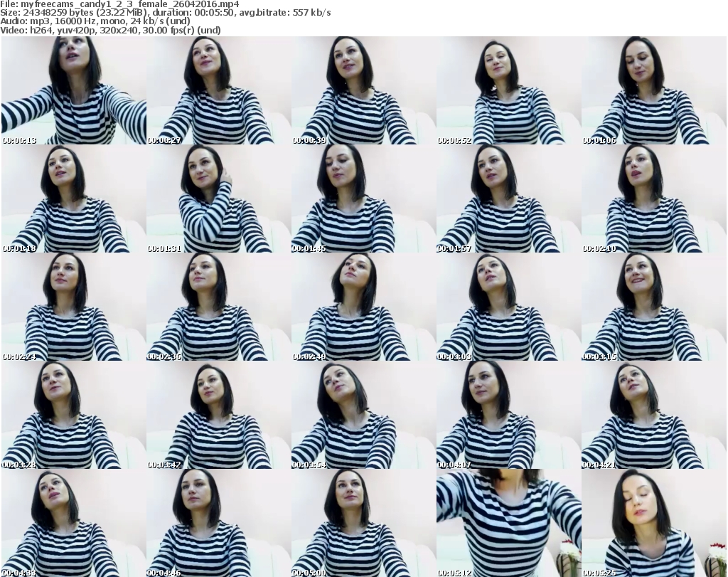Viewport: 728px width, 577px height.
Task: Click the thumbnail at 00:03:28
Action: (x=74, y=415)
